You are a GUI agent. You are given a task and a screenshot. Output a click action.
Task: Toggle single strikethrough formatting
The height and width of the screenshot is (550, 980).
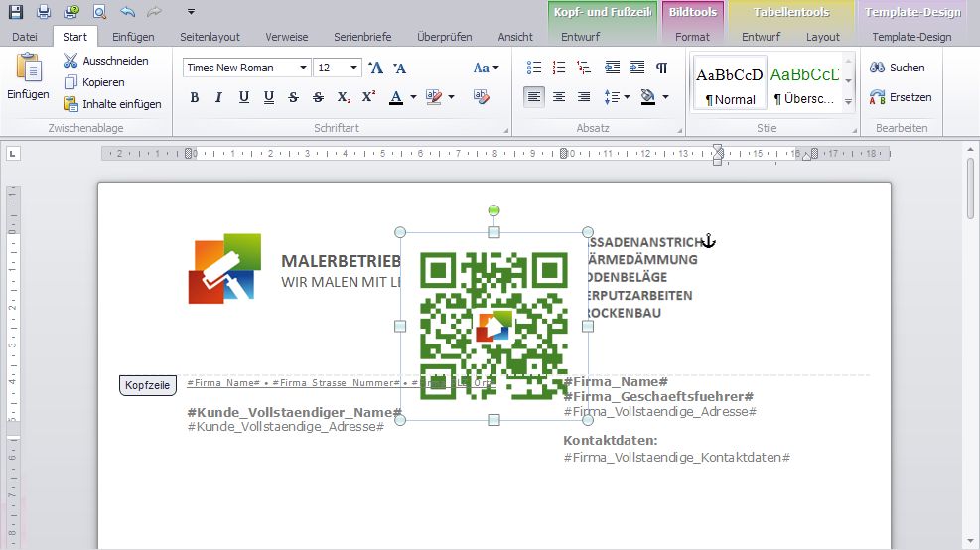tap(293, 97)
